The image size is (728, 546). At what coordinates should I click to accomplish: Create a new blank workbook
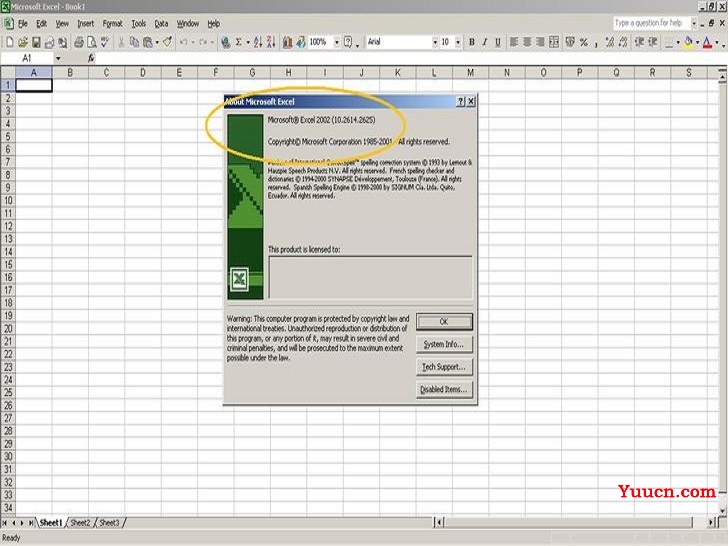(x=9, y=42)
